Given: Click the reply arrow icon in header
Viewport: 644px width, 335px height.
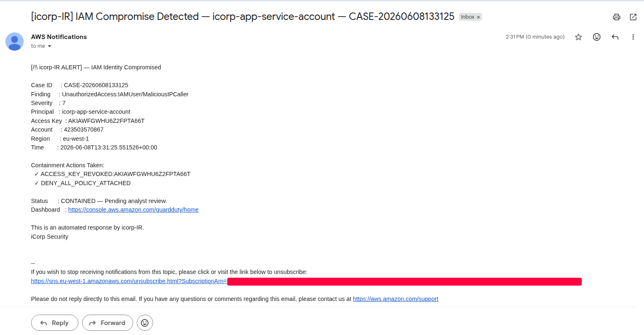Looking at the screenshot, I should coord(615,37).
